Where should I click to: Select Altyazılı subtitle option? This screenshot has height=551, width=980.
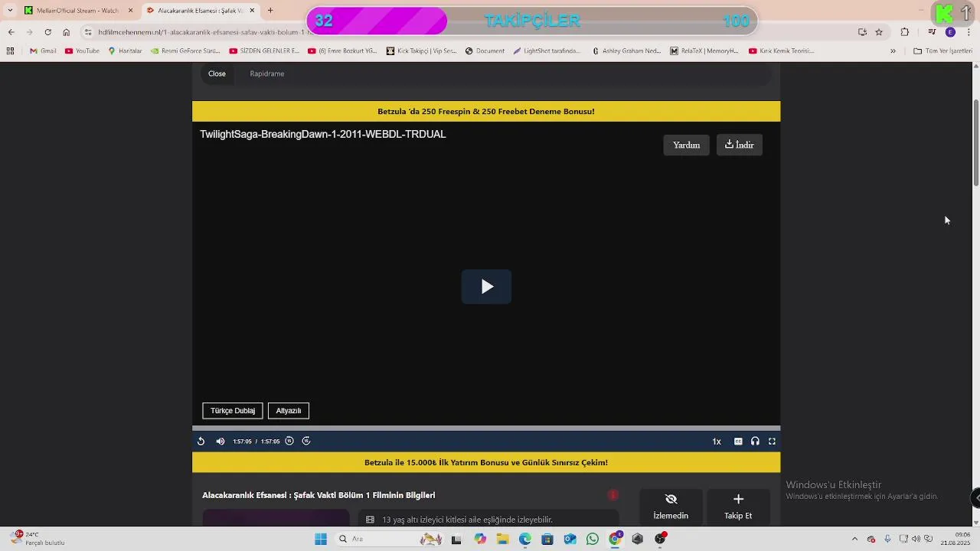pos(289,411)
